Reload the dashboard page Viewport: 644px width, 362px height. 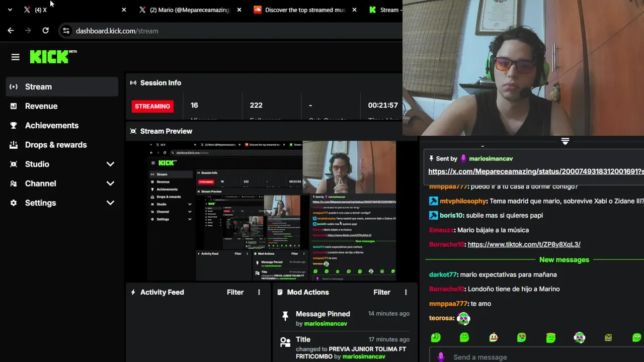(45, 31)
